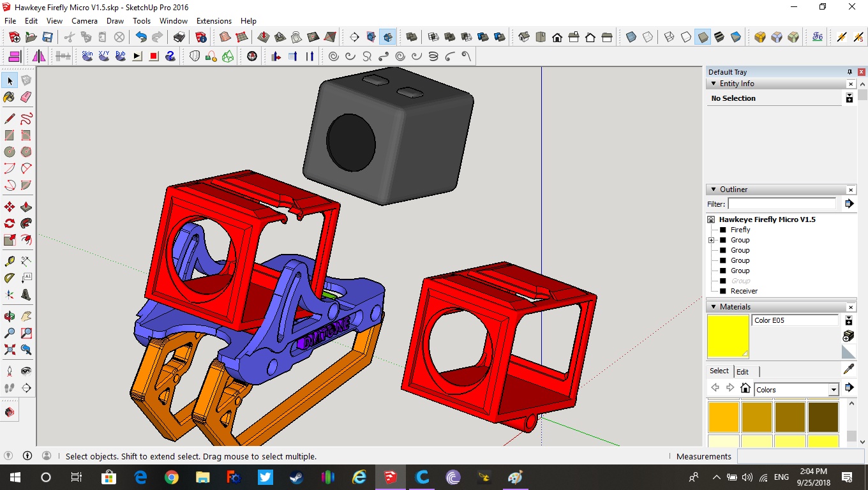The image size is (868, 490).
Task: Toggle Back Edges display
Action: pos(648,37)
